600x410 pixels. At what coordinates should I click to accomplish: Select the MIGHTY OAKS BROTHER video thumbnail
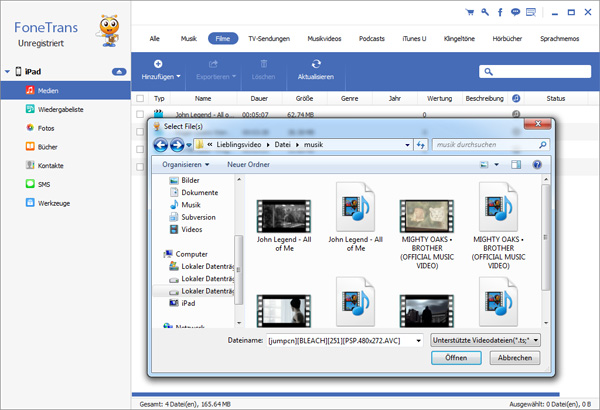pyautogui.click(x=428, y=214)
